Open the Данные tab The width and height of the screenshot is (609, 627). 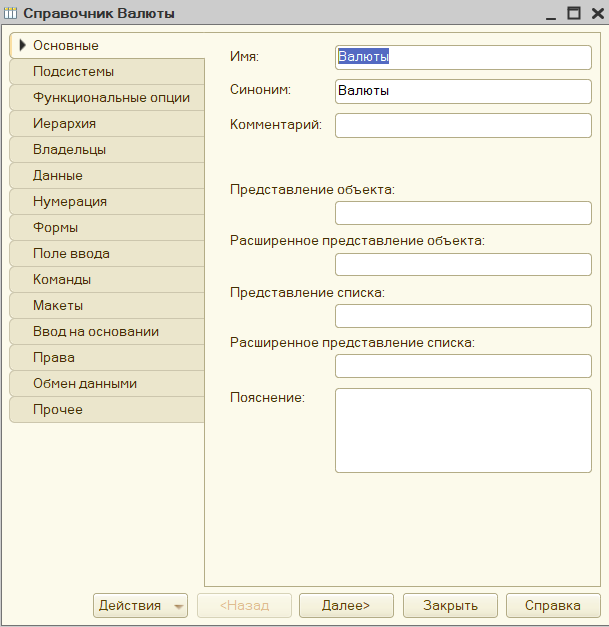(106, 176)
